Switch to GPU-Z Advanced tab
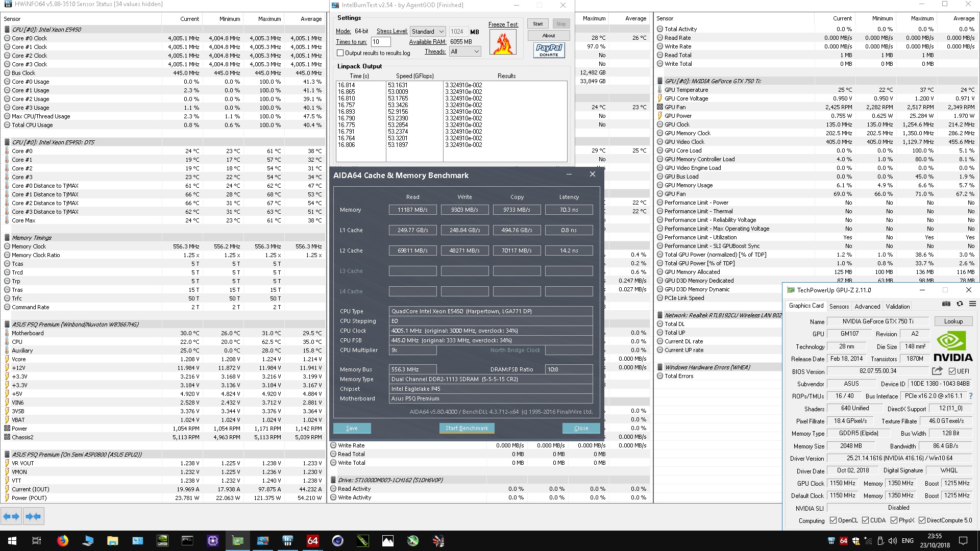The height and width of the screenshot is (551, 980). coord(867,307)
